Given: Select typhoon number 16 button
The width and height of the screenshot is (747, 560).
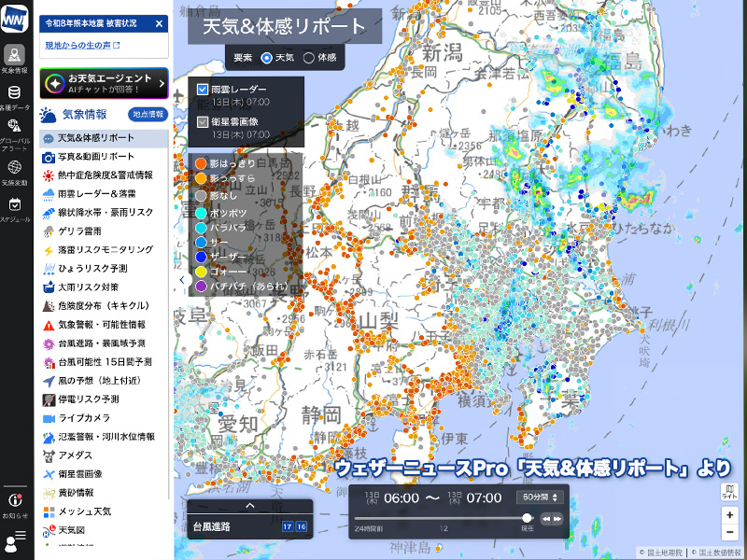Looking at the screenshot, I should (301, 526).
